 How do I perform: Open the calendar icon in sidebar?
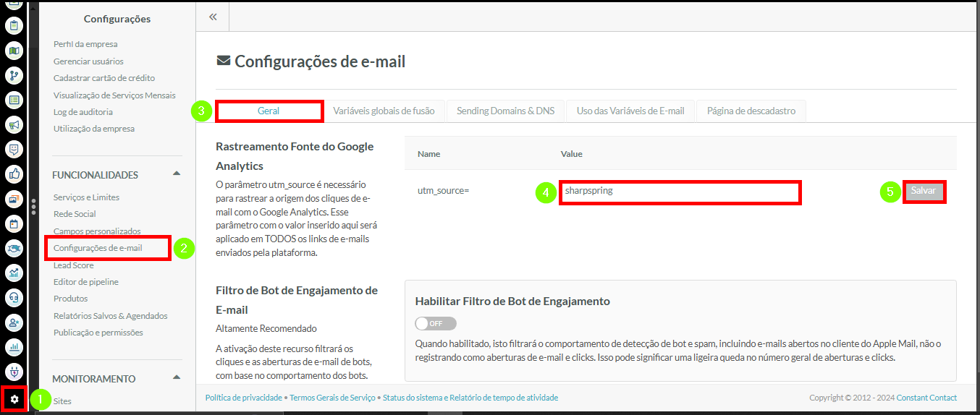14,223
